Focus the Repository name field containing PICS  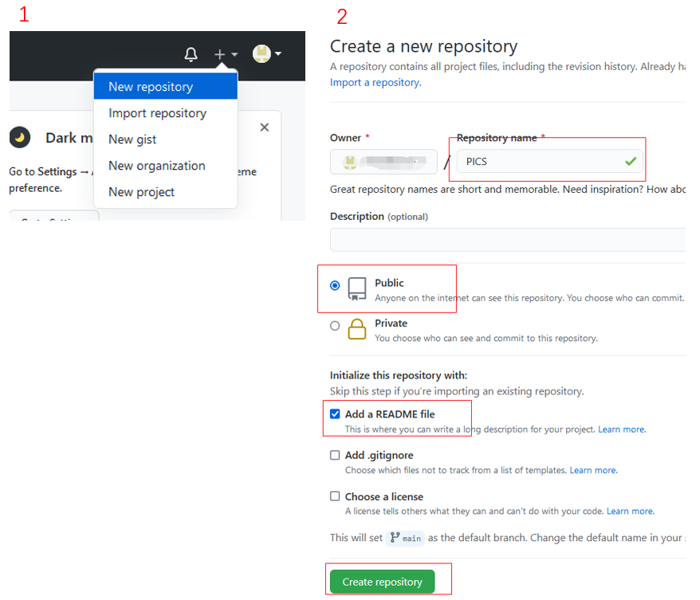pyautogui.click(x=549, y=161)
